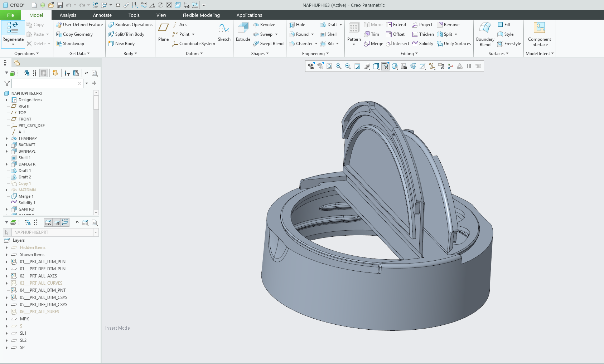Click the Zoom In icon in graphics toolbar

pyautogui.click(x=338, y=66)
